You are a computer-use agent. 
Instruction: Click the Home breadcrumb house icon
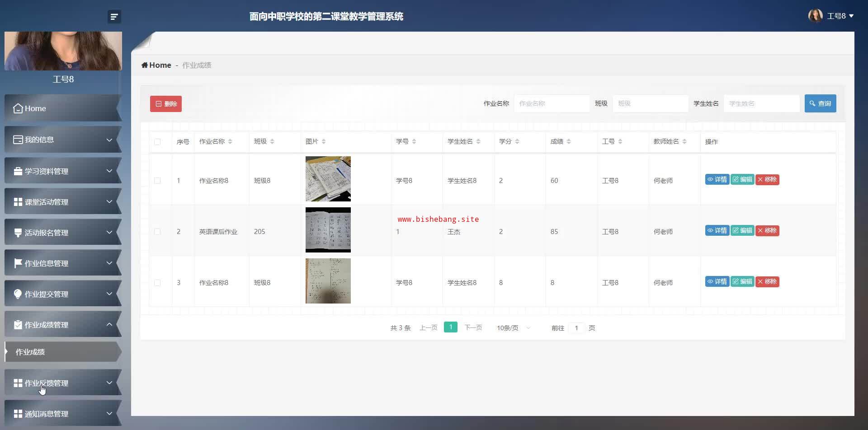pos(145,65)
